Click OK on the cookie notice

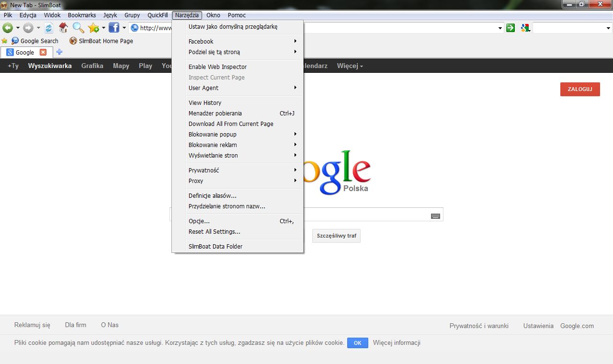[358, 343]
